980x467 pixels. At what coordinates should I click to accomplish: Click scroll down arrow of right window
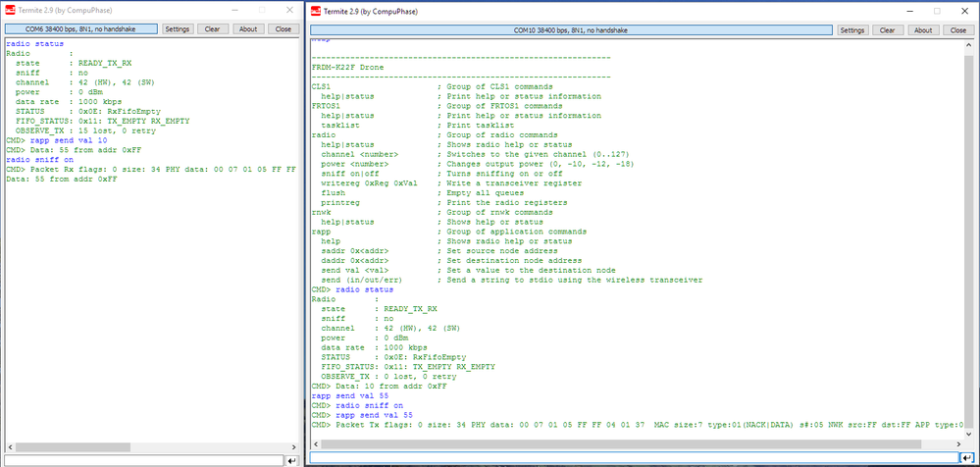coord(969,435)
